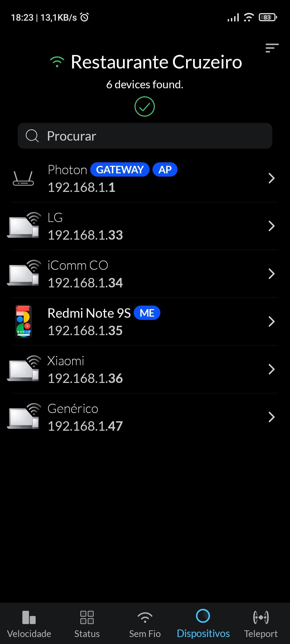Expand Genérico device details chevron

pyautogui.click(x=271, y=417)
